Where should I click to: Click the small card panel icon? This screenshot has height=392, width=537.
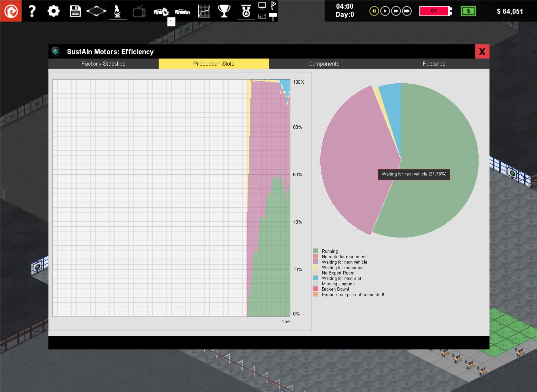click(262, 16)
